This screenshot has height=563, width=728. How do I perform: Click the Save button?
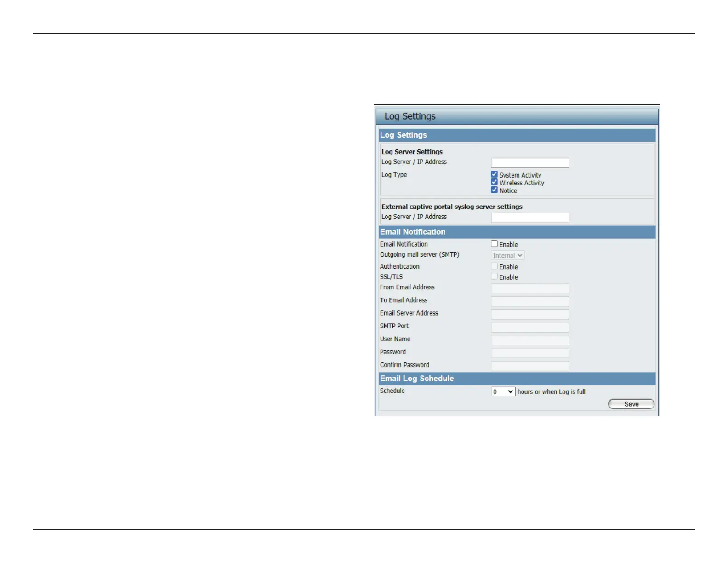(631, 404)
